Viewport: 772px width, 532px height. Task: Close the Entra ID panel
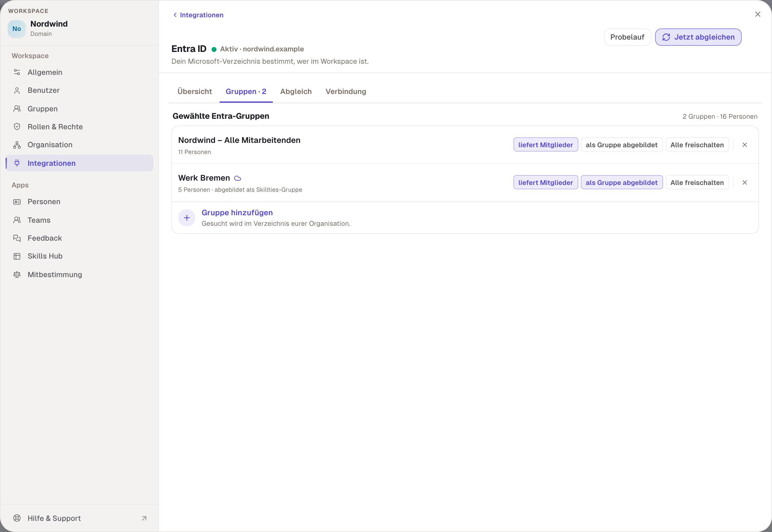pos(758,14)
